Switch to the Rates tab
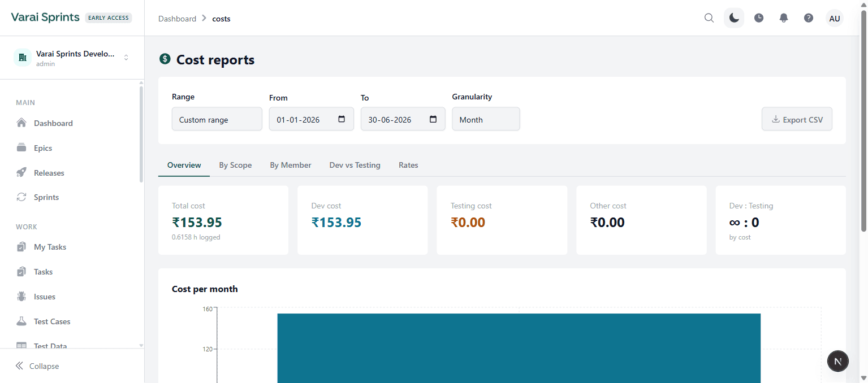868x383 pixels. pos(408,165)
